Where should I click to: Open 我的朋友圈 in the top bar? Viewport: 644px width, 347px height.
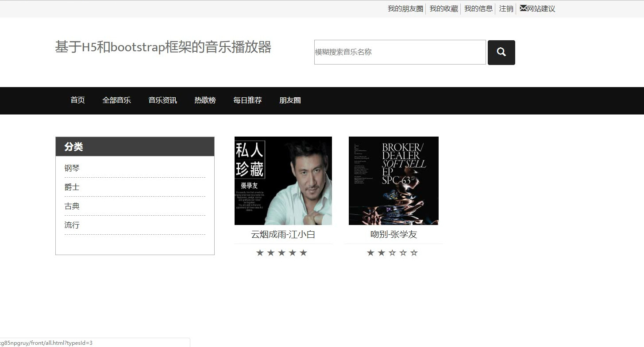point(405,8)
